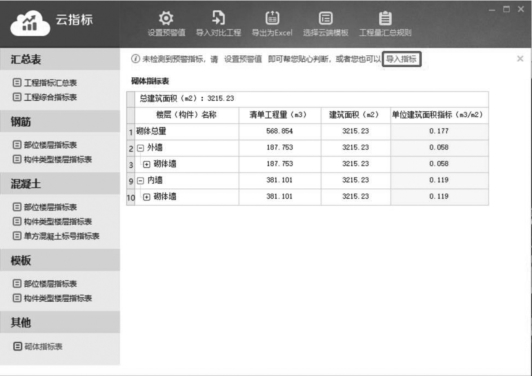Collapse the 内墙 row

[x=140, y=181]
